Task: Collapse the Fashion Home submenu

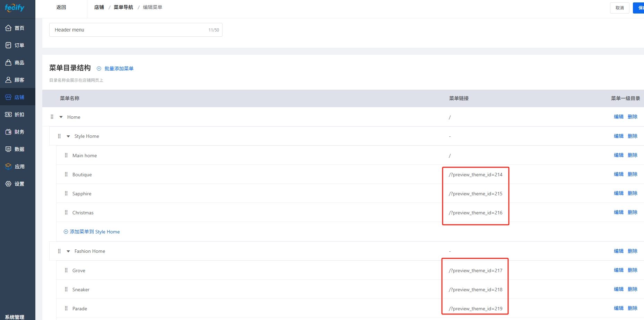Action: pyautogui.click(x=68, y=251)
